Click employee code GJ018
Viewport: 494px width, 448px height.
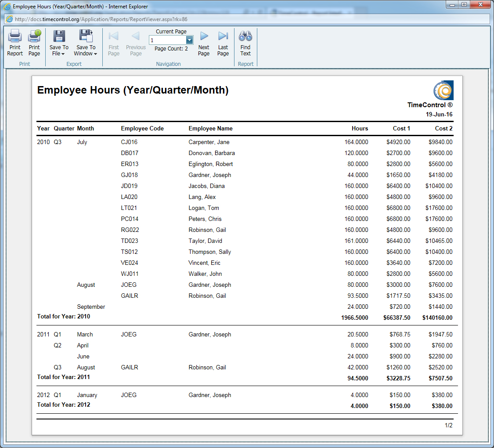point(129,175)
